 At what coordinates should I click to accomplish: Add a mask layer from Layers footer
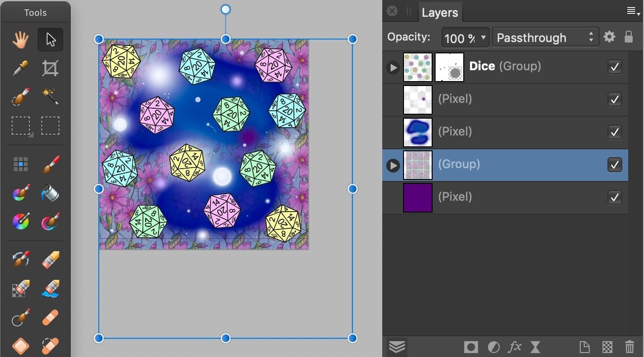[x=471, y=347]
